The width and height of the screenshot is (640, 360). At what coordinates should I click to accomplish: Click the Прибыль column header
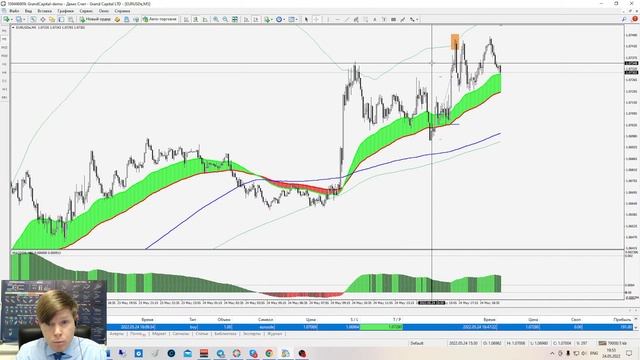622,320
